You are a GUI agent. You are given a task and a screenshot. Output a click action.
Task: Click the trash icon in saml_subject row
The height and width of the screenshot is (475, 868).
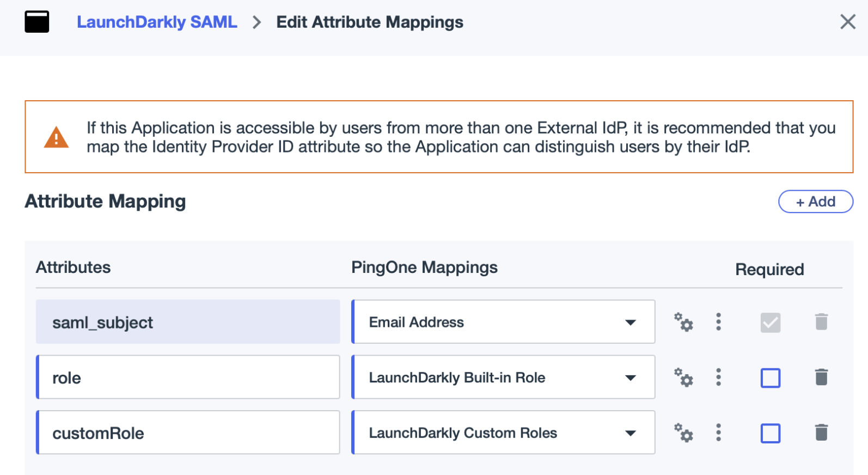pos(821,322)
